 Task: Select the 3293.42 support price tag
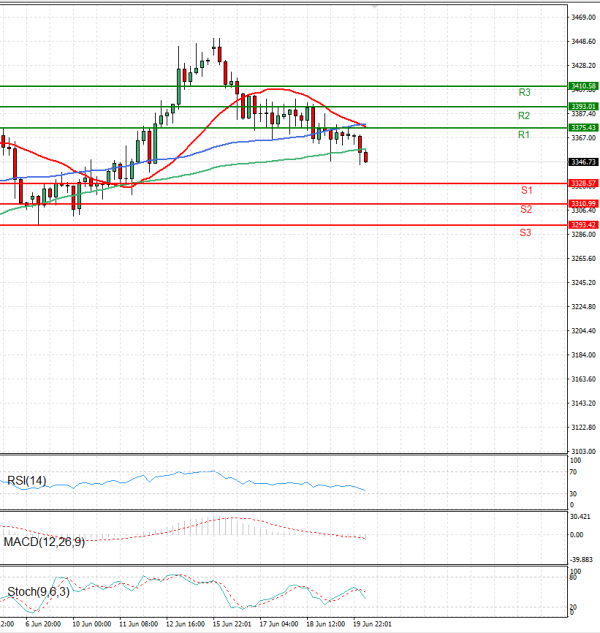[583, 225]
